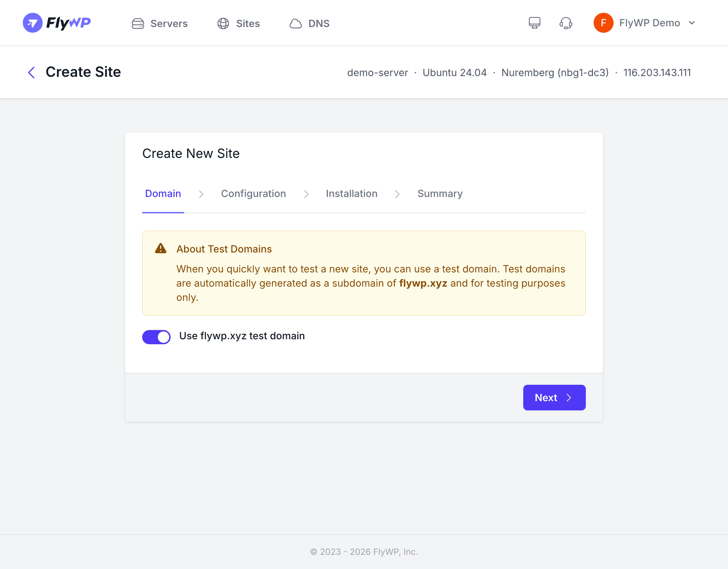Click the Create New Site heading
The width and height of the screenshot is (728, 569).
click(x=191, y=153)
